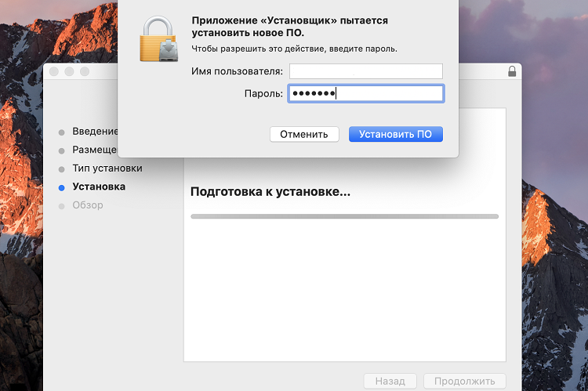The width and height of the screenshot is (588, 391).
Task: Click the Имя пользователя label
Action: [x=237, y=71]
